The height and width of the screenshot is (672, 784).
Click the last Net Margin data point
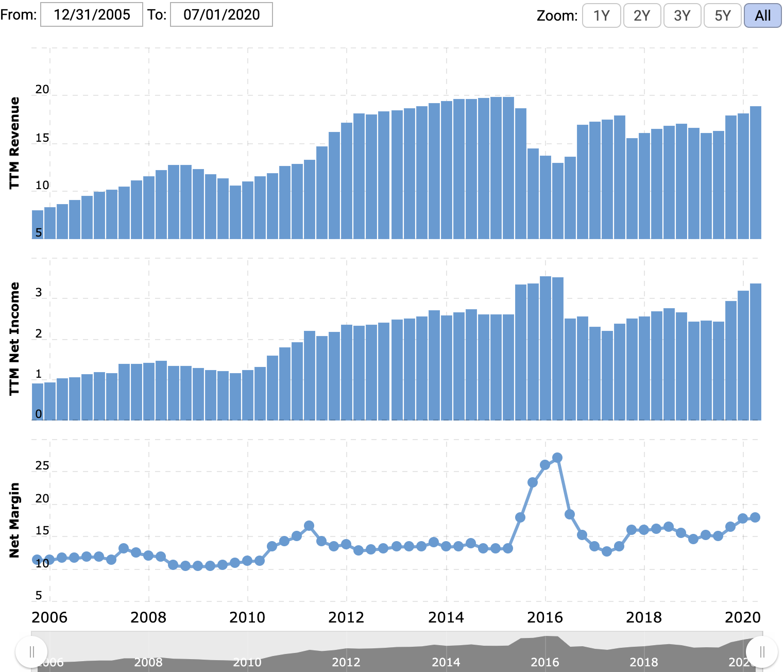click(755, 517)
